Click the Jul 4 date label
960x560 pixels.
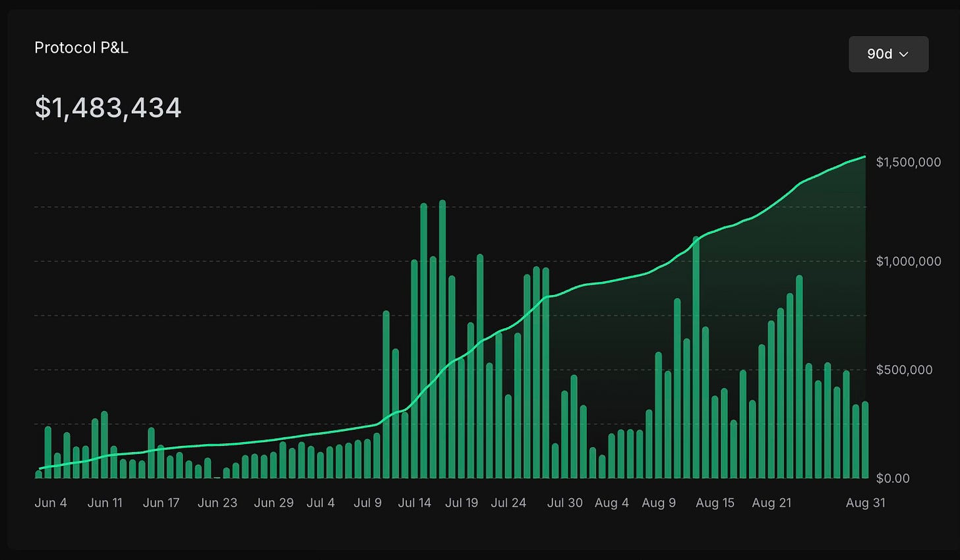click(x=320, y=503)
